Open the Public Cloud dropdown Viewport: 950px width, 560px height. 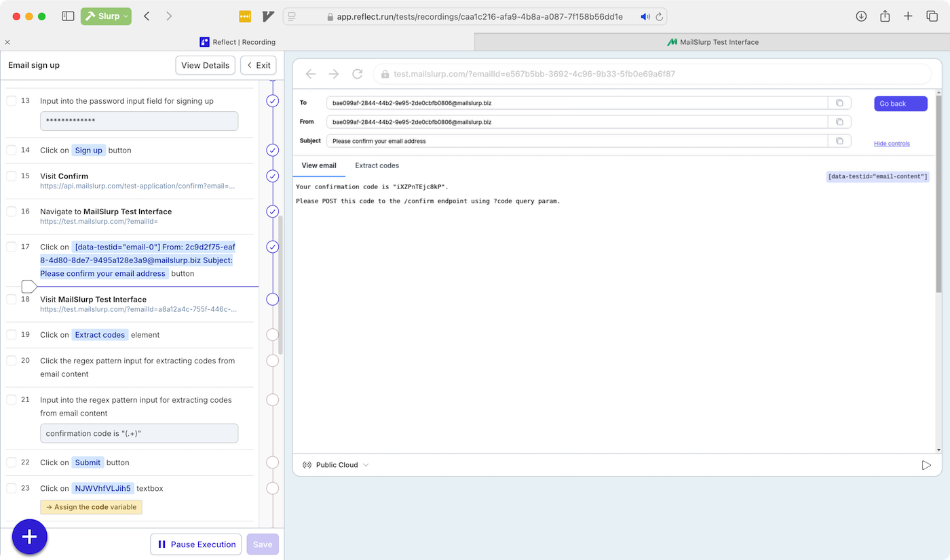(336, 465)
